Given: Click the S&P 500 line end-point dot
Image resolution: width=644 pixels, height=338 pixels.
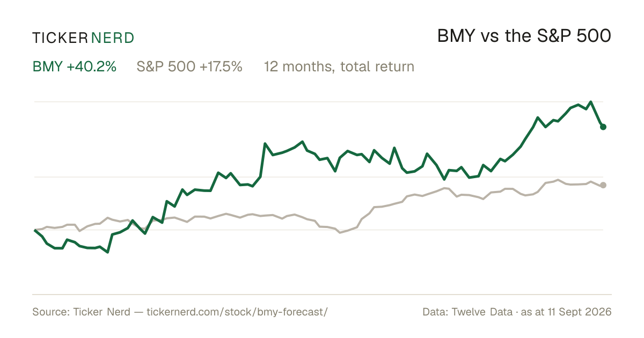Looking at the screenshot, I should (x=603, y=185).
